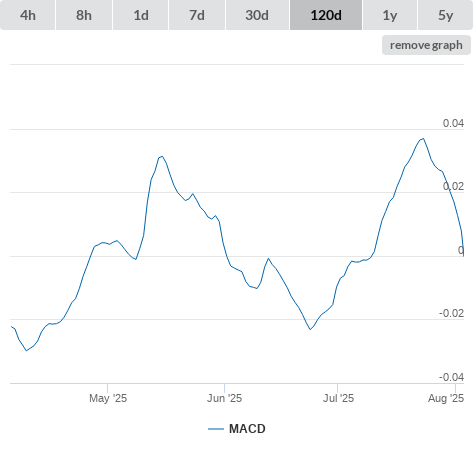Image resolution: width=474 pixels, height=455 pixels.
Task: Click the remove graph button
Action: click(426, 45)
